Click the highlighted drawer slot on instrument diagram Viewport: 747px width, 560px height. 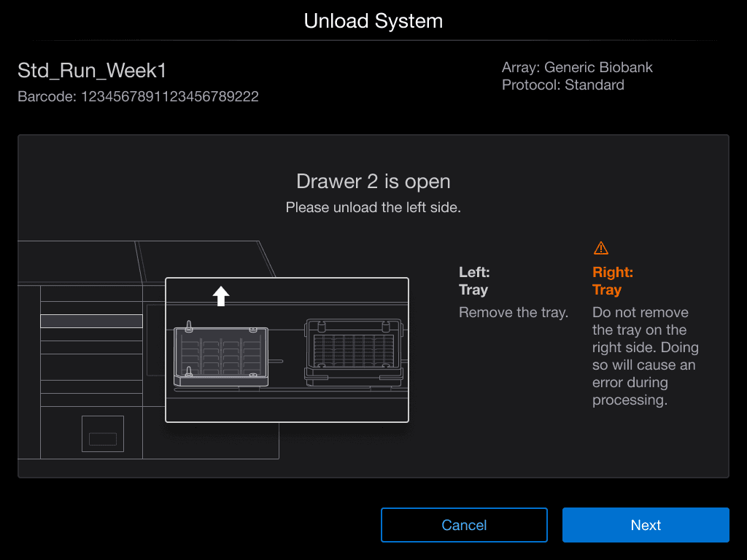click(91, 321)
